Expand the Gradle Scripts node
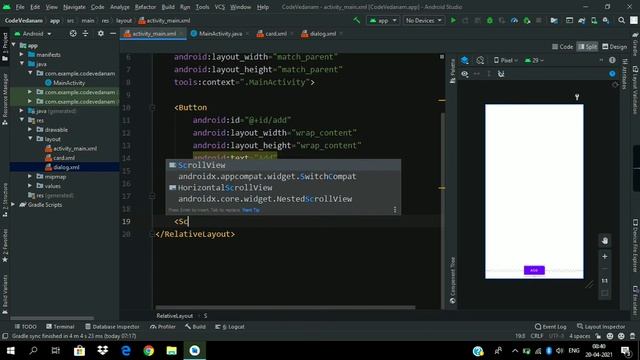Viewport: 640px width, 360px height. click(13, 204)
